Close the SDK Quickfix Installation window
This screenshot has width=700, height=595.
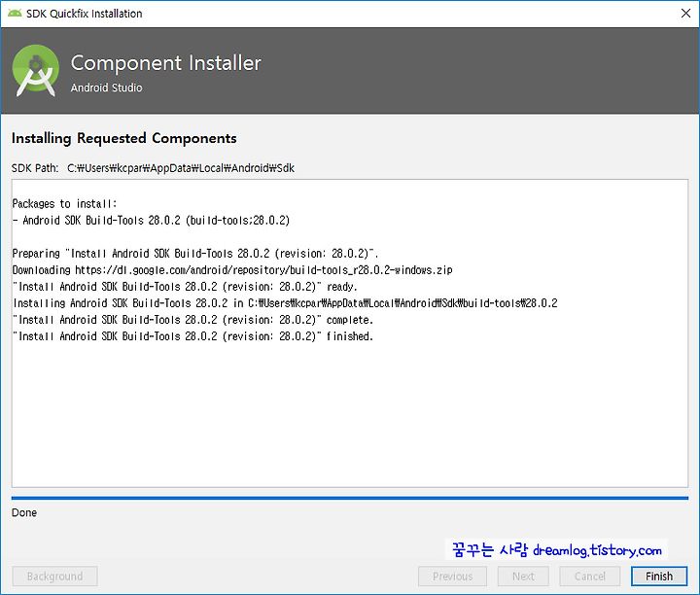click(x=685, y=14)
